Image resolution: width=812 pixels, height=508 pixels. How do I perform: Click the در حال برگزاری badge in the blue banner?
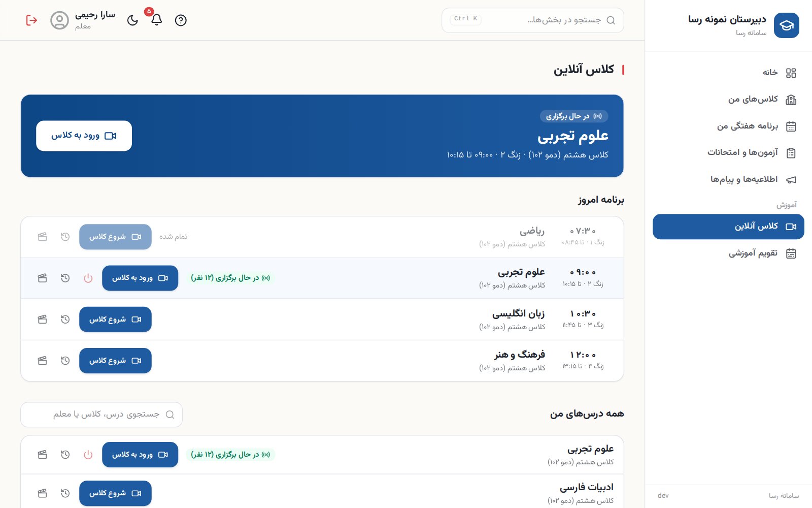coord(574,116)
